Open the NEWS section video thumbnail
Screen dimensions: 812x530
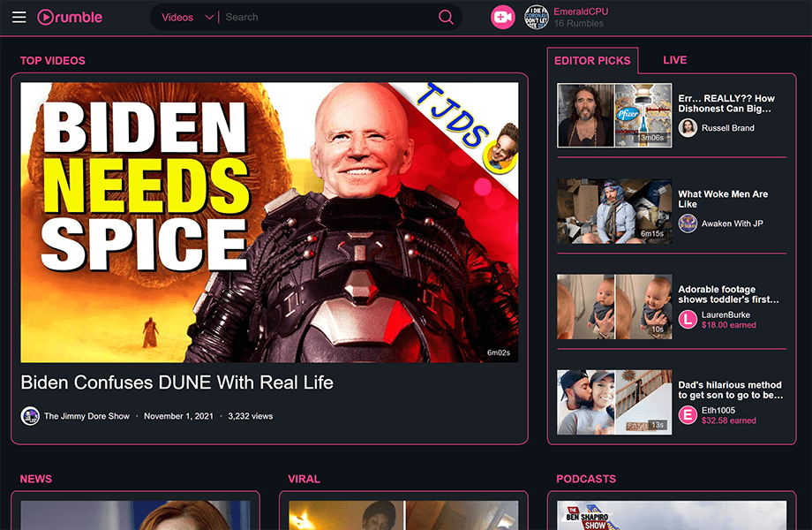click(x=135, y=516)
